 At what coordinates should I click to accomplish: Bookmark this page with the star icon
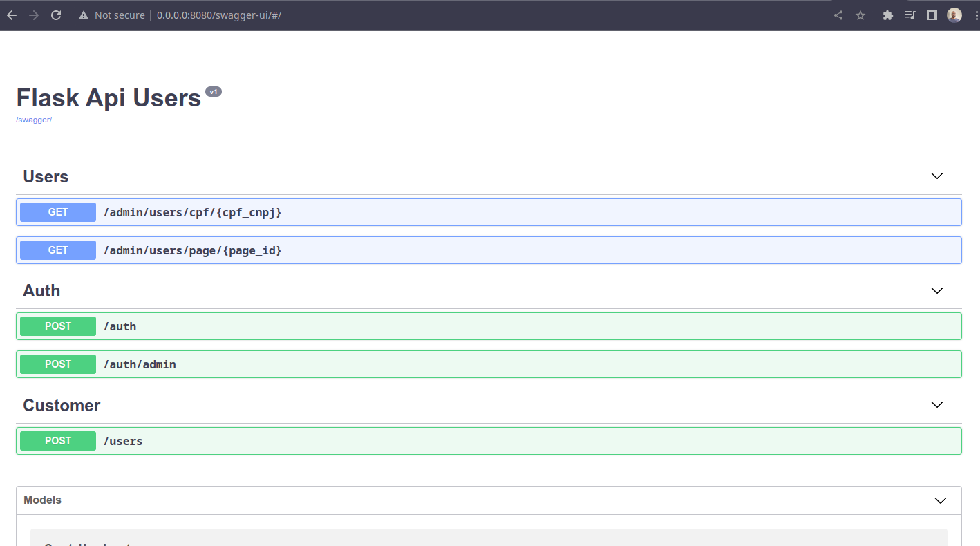point(860,15)
